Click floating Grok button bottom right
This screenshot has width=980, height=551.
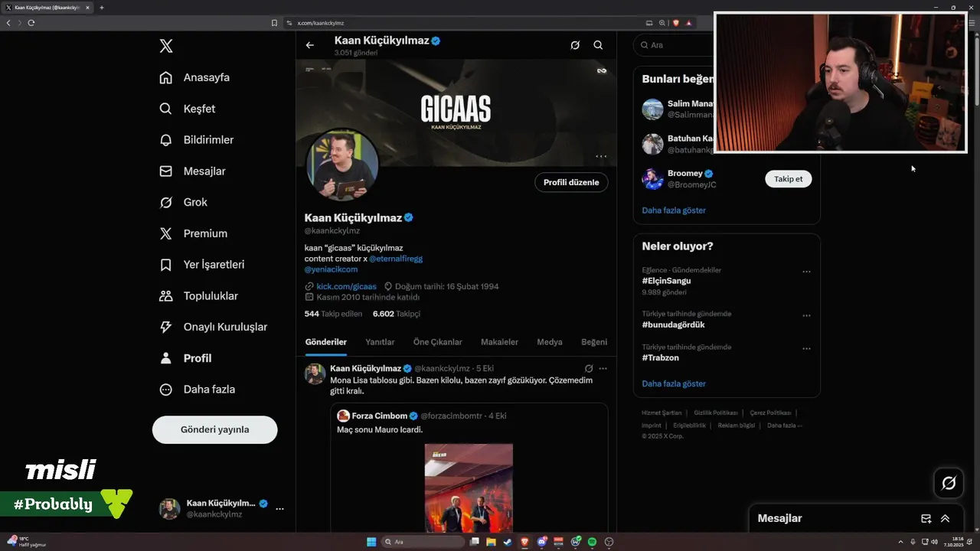(x=949, y=483)
